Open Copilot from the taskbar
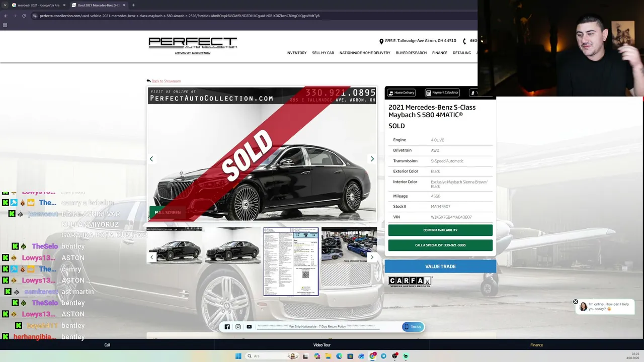Image resolution: width=644 pixels, height=362 pixels. pyautogui.click(x=317, y=356)
